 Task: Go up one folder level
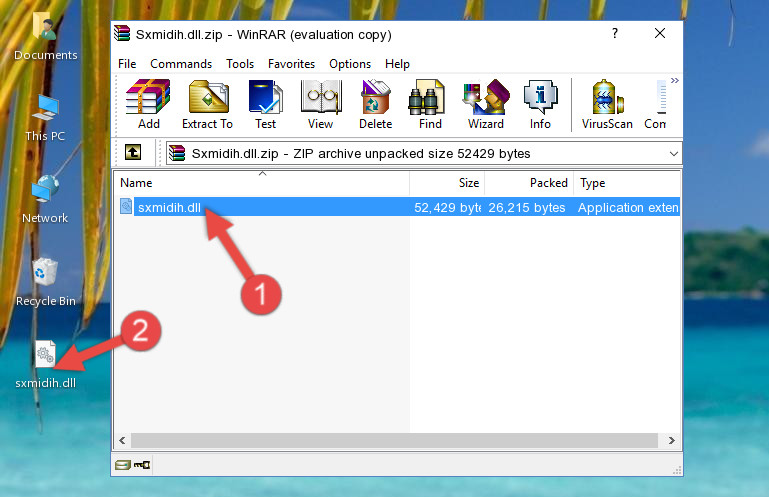coord(133,153)
